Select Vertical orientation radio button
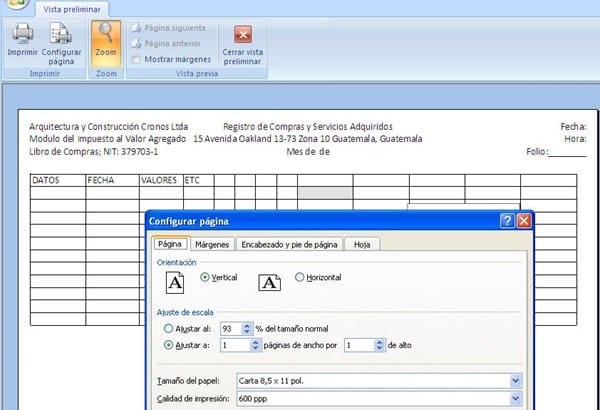The width and height of the screenshot is (600, 410). (205, 277)
